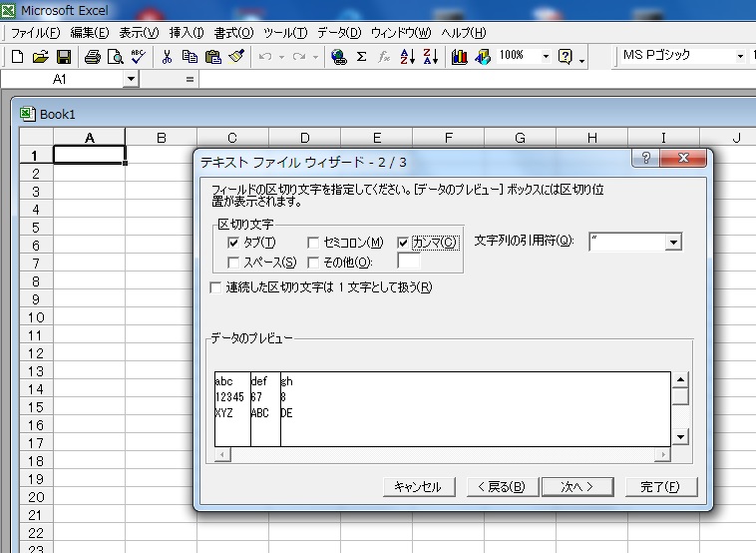Open the Office Assistant help icon
Viewport: 756px width, 553px height.
(x=565, y=57)
